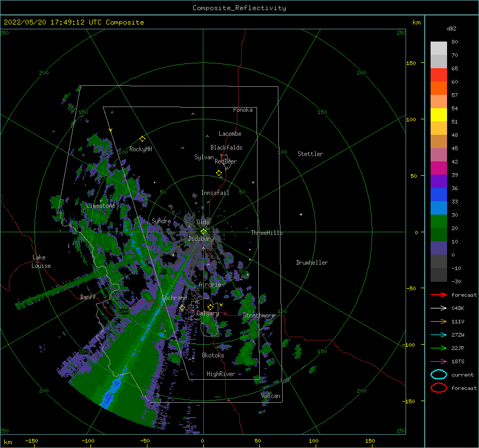
Task: Click the Sylvan label
Action: tap(204, 157)
